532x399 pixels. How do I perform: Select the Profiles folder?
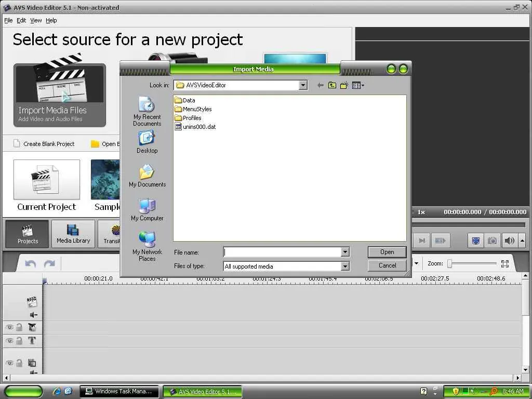pyautogui.click(x=188, y=118)
